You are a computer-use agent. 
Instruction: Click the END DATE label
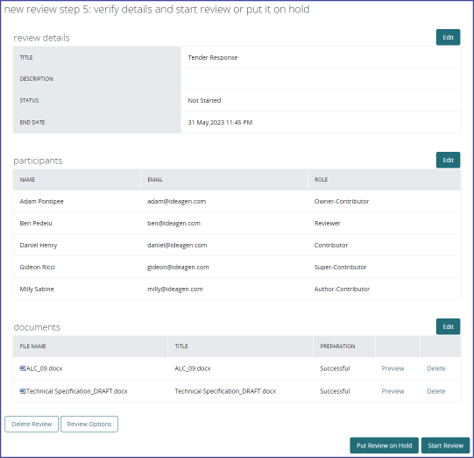(32, 122)
